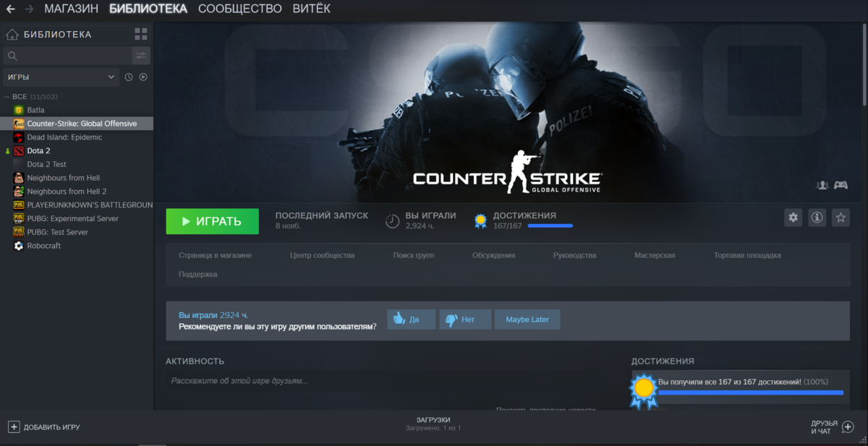
Task: Open Центр сообщества link
Action: coord(322,255)
